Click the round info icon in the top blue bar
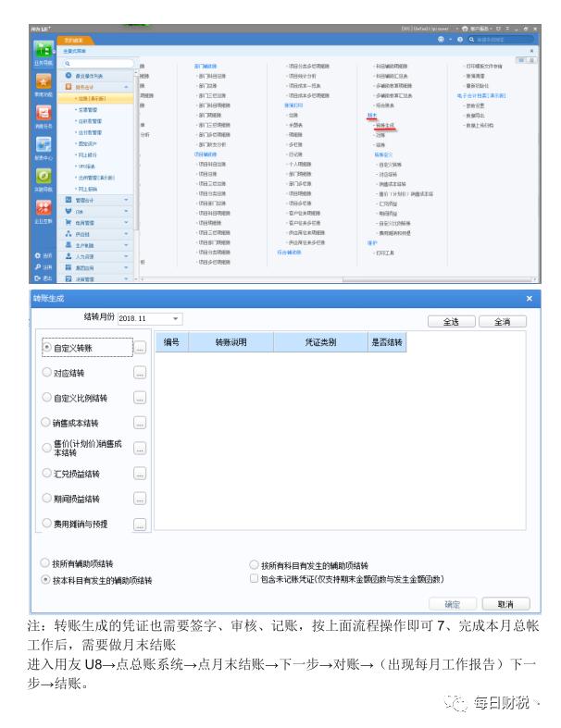 [x=460, y=40]
